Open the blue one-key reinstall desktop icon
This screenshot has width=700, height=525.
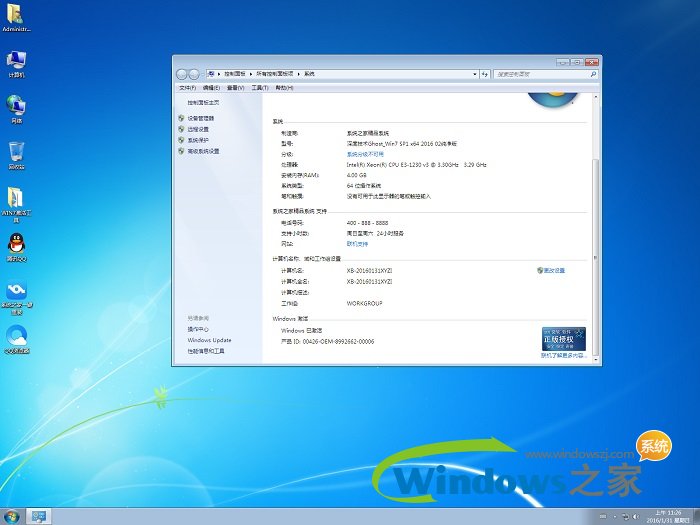point(16,297)
